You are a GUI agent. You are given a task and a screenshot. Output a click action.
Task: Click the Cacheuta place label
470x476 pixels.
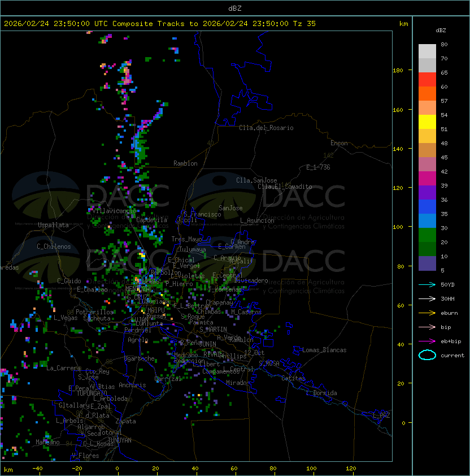coord(97,318)
